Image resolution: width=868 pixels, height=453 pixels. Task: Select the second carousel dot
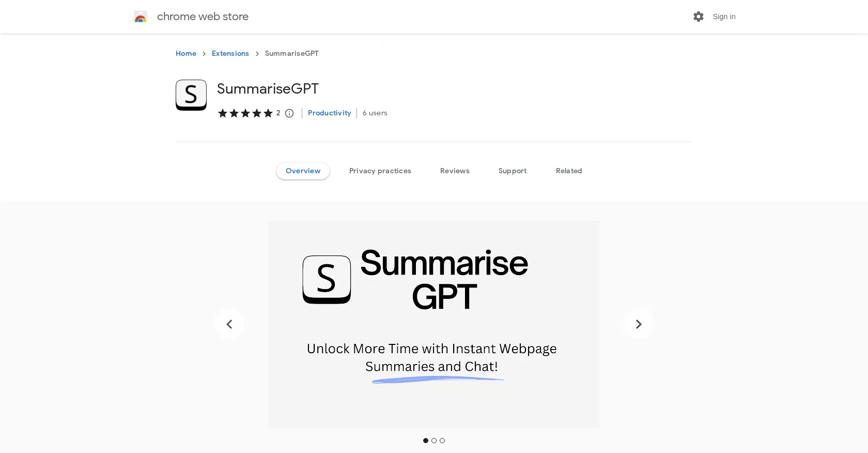pos(433,440)
